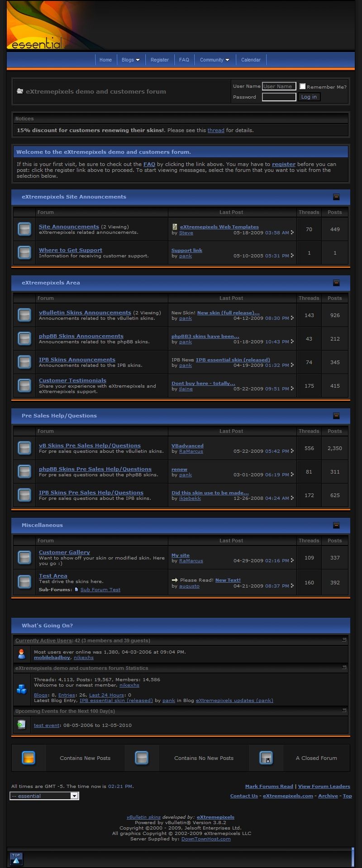Open the essential skin chooser dropdown
362x868 pixels.
[x=44, y=796]
